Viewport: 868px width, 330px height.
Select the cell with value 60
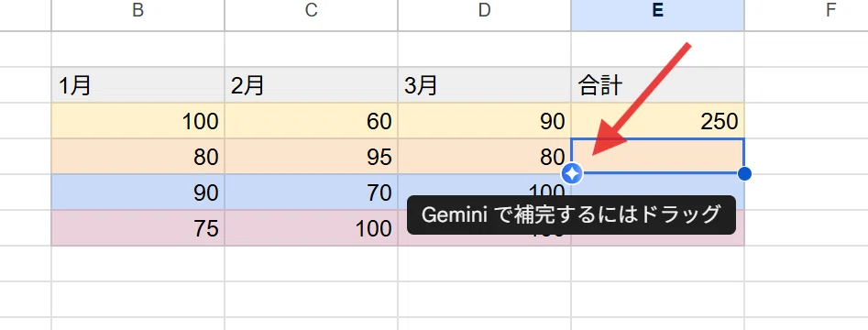pos(311,121)
